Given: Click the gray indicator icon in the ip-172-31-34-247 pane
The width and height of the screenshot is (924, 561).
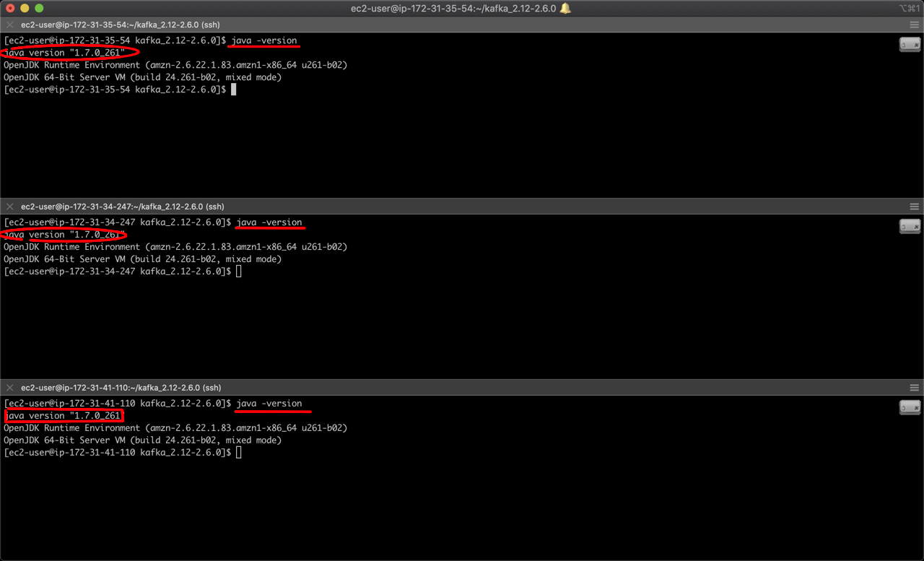Looking at the screenshot, I should pos(910,227).
